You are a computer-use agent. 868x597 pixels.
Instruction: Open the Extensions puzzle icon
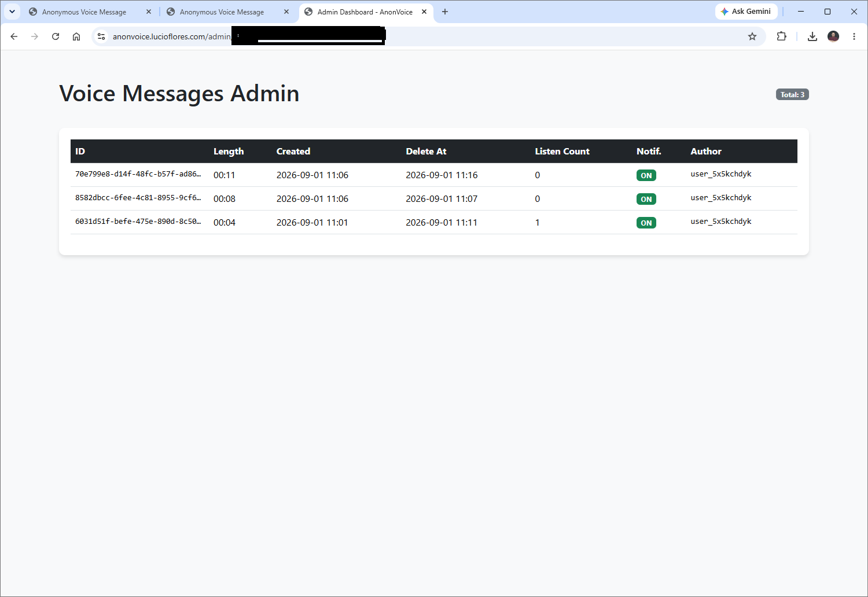782,36
